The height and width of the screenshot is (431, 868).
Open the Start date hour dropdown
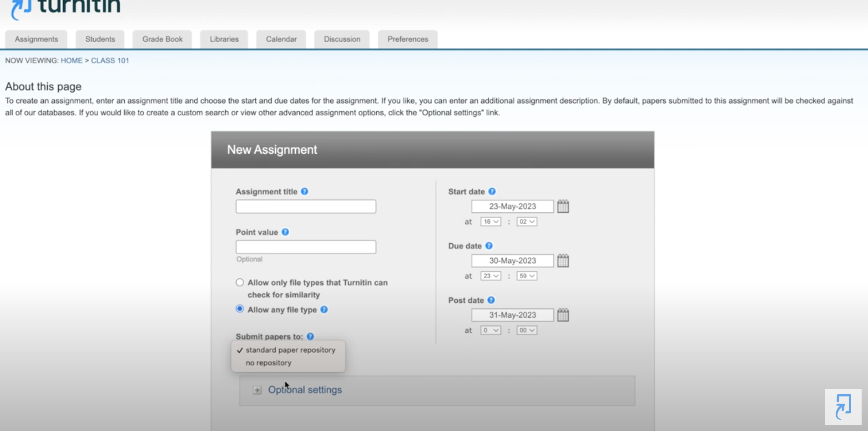(490, 221)
